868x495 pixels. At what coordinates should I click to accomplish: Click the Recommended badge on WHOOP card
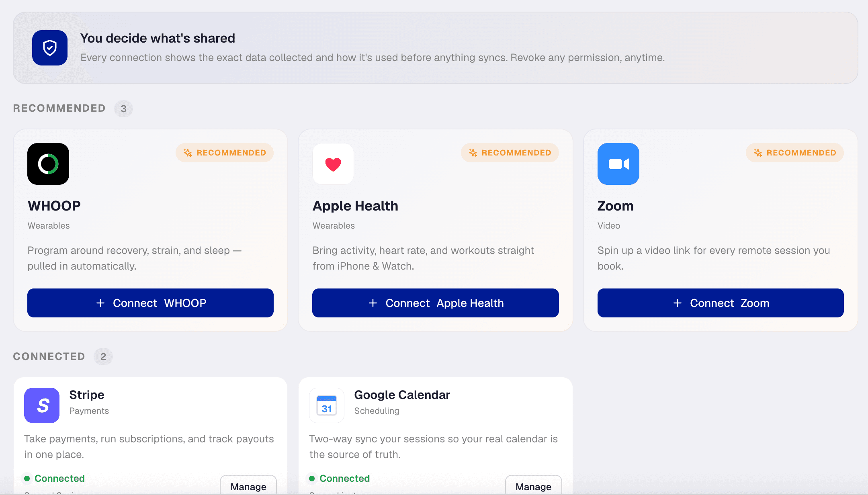click(x=225, y=153)
